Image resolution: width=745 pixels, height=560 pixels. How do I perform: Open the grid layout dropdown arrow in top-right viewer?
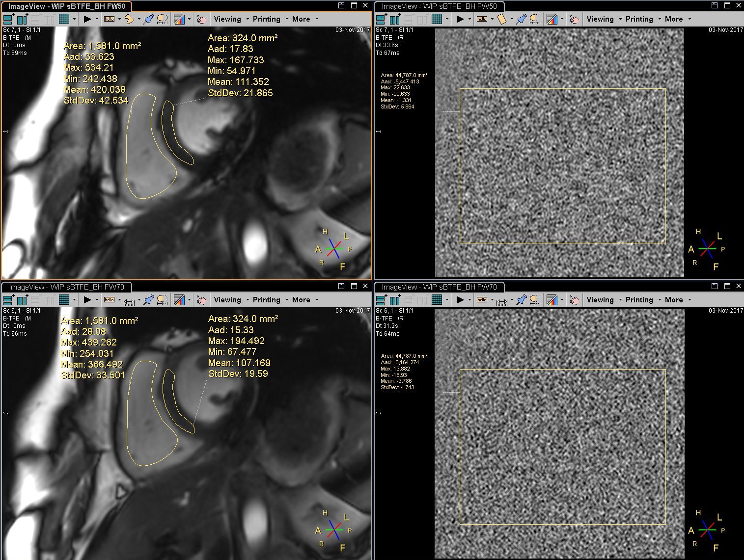coord(447,19)
